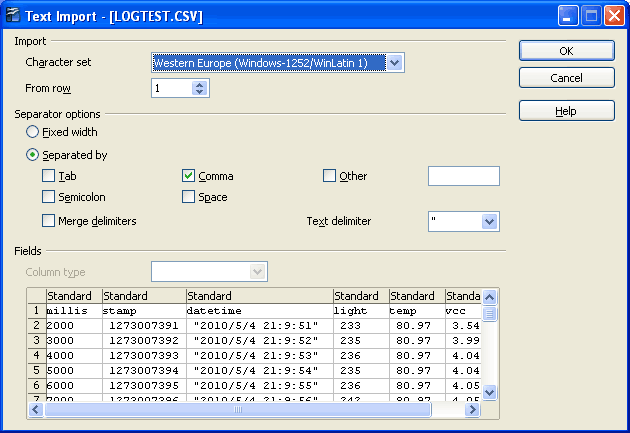Toggle the Merge delimiters checkbox
Image resolution: width=630 pixels, height=433 pixels.
(49, 221)
